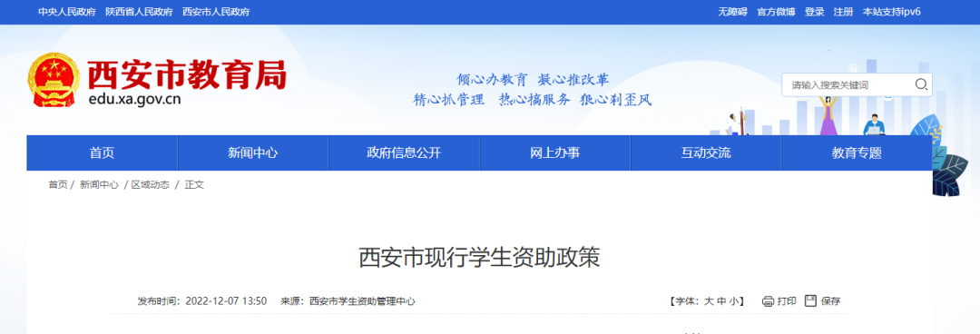980x334 pixels.
Task: Click 无障碍 accessibility link
Action: point(732,12)
